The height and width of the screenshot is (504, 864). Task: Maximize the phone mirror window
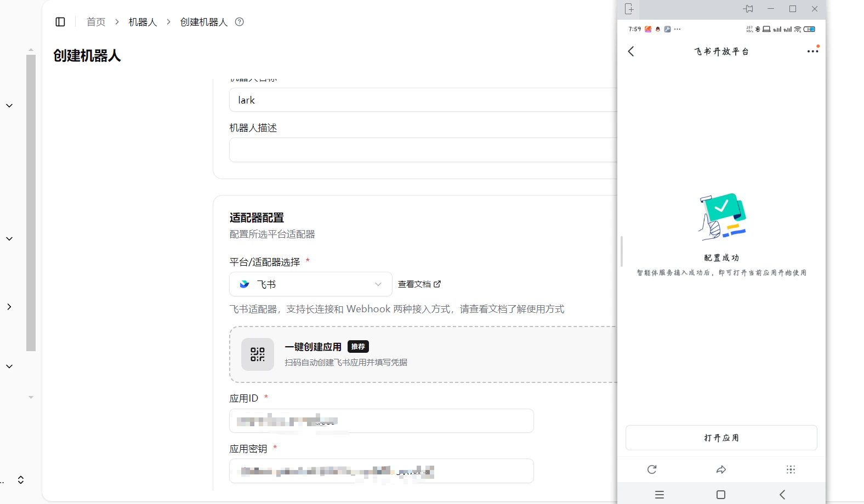click(793, 9)
